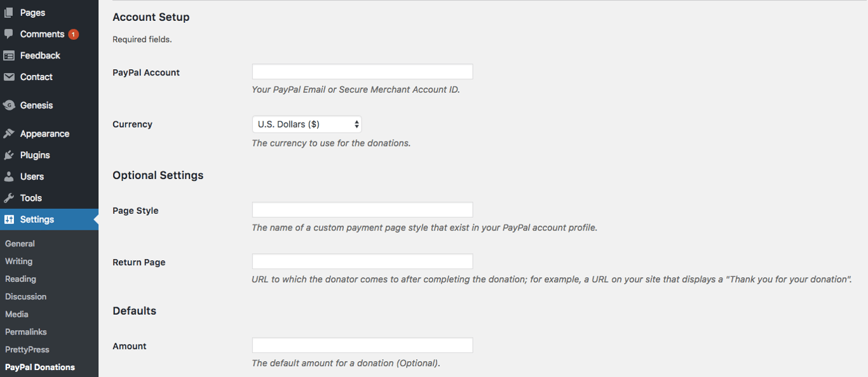868x377 pixels.
Task: Click the Contact envelope icon
Action: tap(10, 77)
